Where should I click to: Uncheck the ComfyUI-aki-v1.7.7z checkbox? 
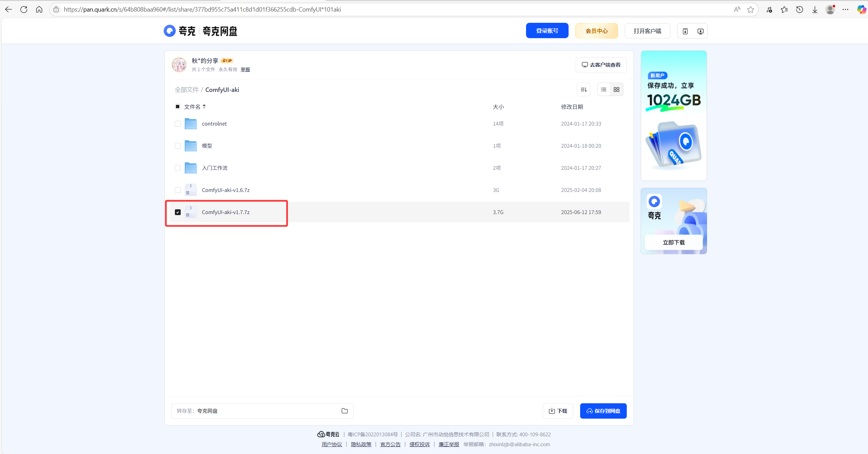coord(178,212)
